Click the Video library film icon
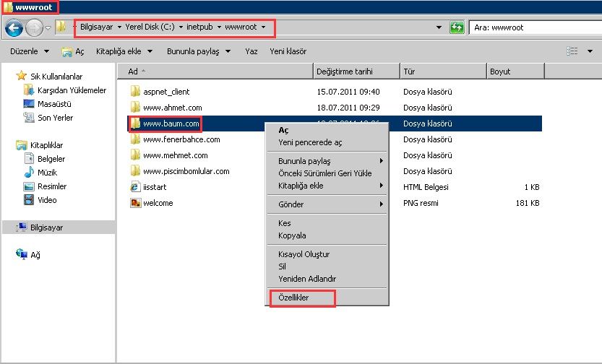The height and width of the screenshot is (364, 602). [29, 200]
